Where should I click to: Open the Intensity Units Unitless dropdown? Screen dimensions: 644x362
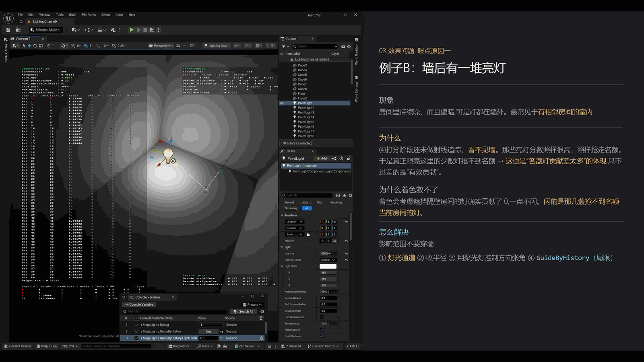(328, 260)
